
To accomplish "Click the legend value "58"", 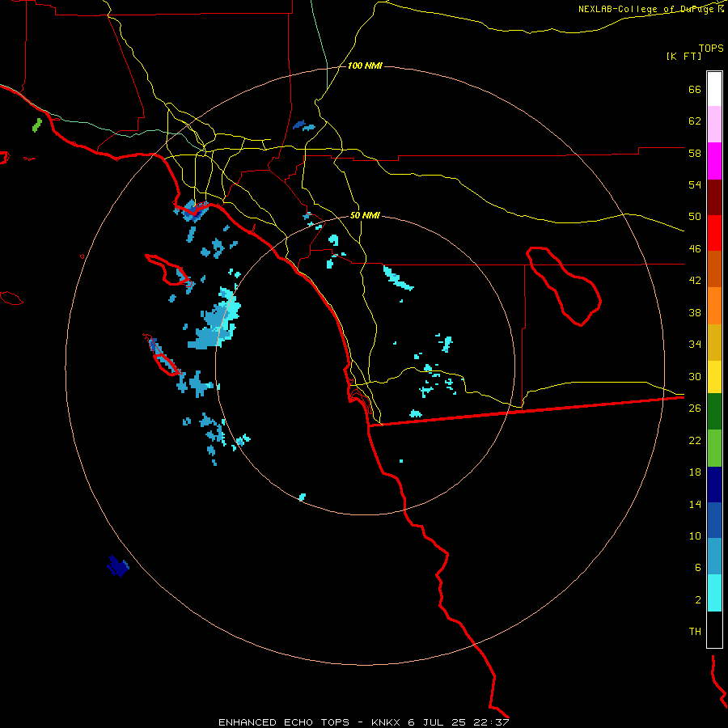I will pyautogui.click(x=695, y=153).
